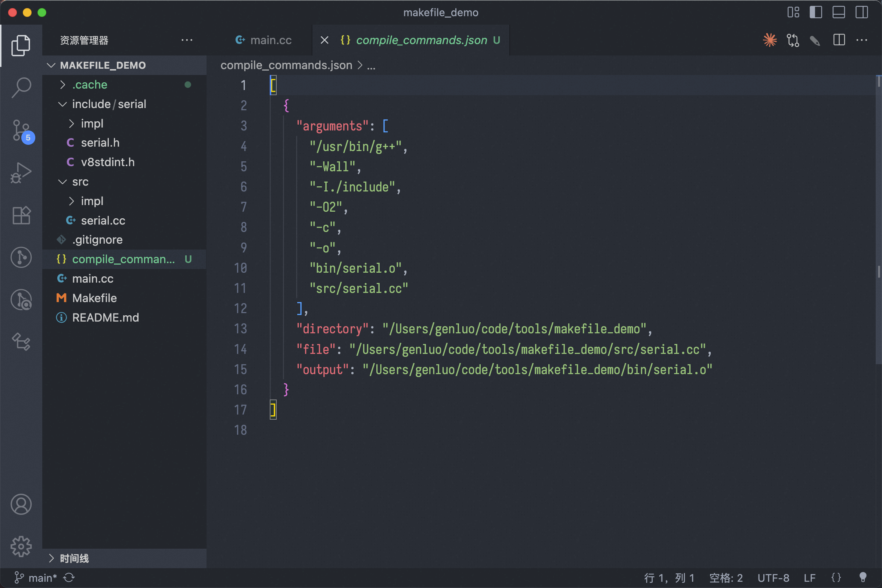Click the "arguments" key on line 3

(x=333, y=126)
